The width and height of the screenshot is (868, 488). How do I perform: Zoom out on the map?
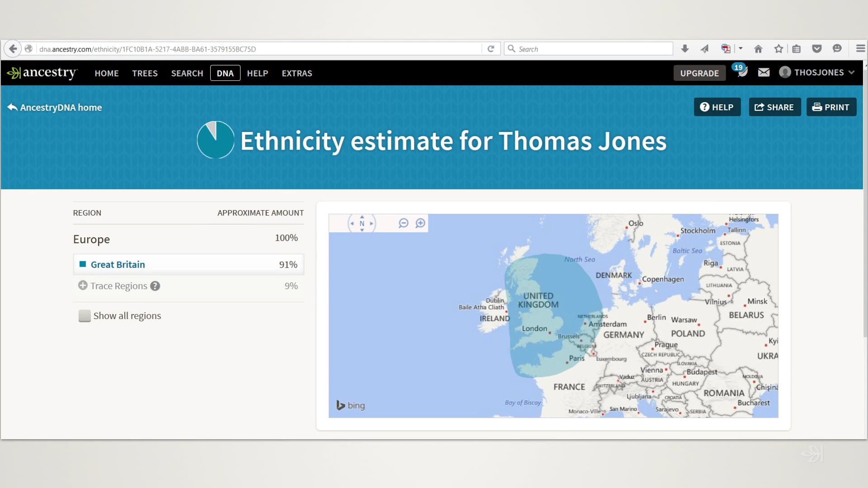point(402,223)
